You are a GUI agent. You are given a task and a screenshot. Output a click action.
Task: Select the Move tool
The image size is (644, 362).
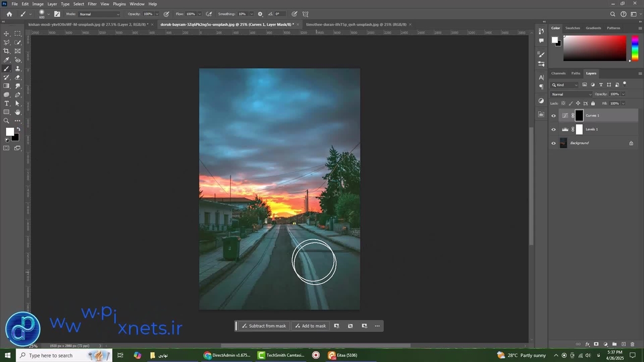pyautogui.click(x=7, y=34)
